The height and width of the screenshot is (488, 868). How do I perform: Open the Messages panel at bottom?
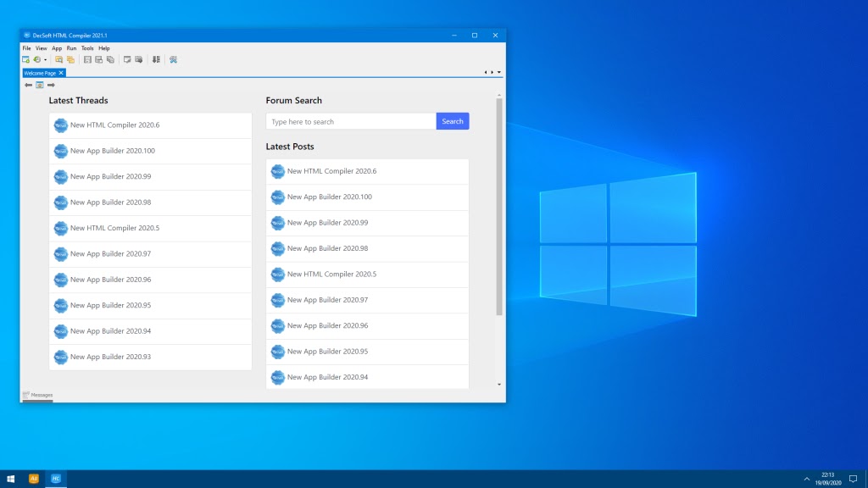coord(37,395)
